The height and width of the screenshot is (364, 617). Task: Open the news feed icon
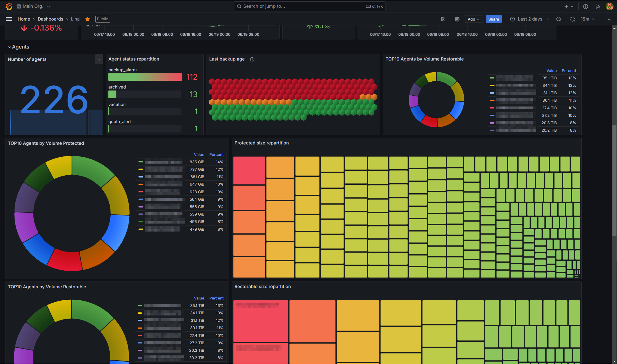(598, 6)
